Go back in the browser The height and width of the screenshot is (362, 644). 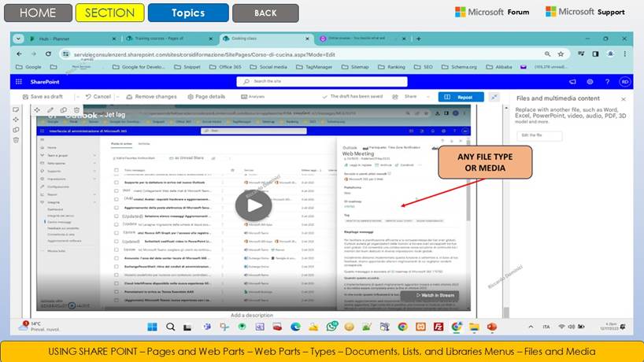(x=20, y=54)
